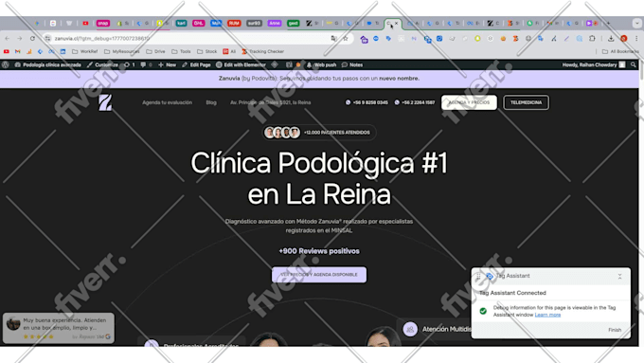This screenshot has width=644, height=363.
Task: Switch to the 'kart' tab group
Action: (181, 23)
